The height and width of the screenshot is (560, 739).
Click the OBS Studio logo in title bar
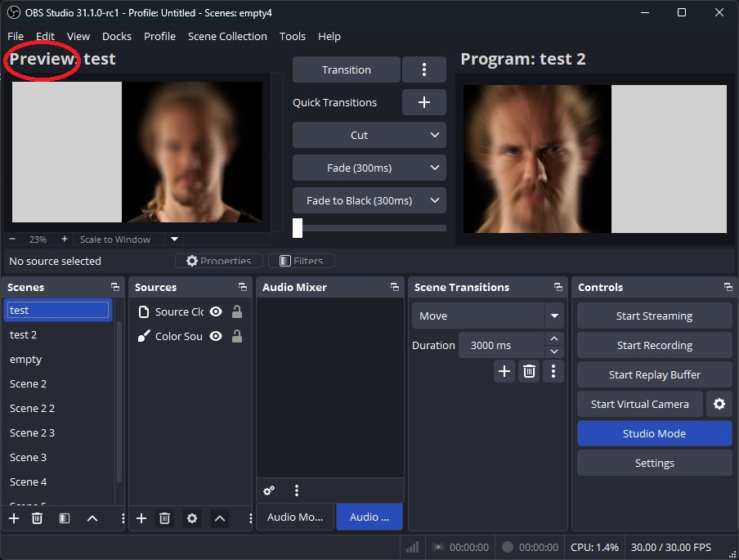coord(14,13)
